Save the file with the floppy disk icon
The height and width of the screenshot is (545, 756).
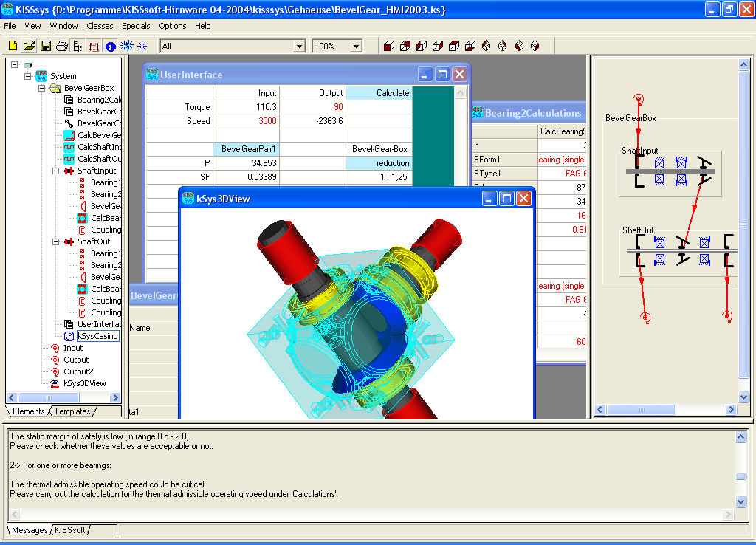coord(45,46)
